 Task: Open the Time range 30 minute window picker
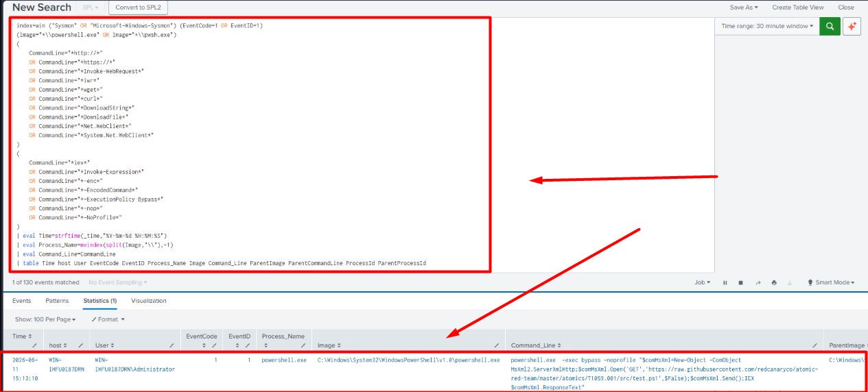pos(767,26)
